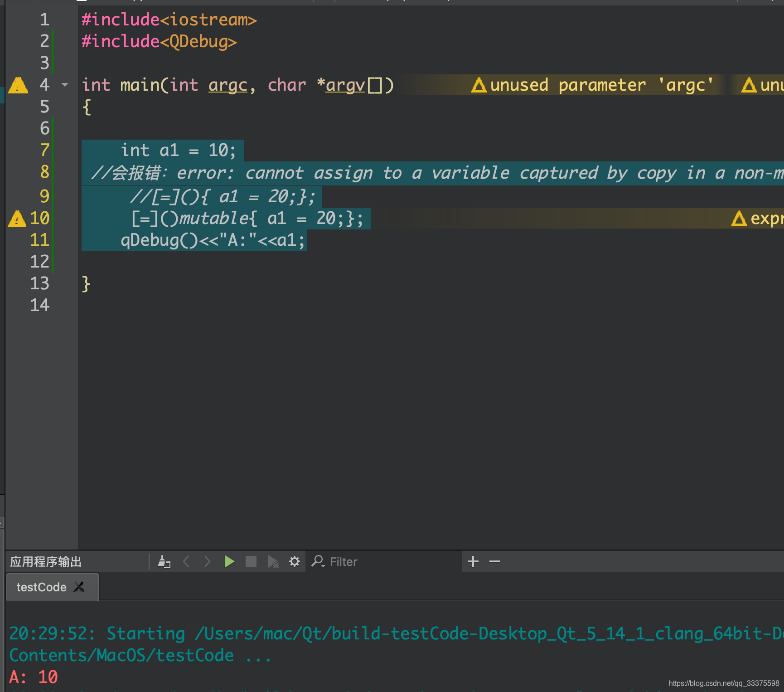This screenshot has width=784, height=692.
Task: Click the clear output broom icon
Action: coord(164,562)
